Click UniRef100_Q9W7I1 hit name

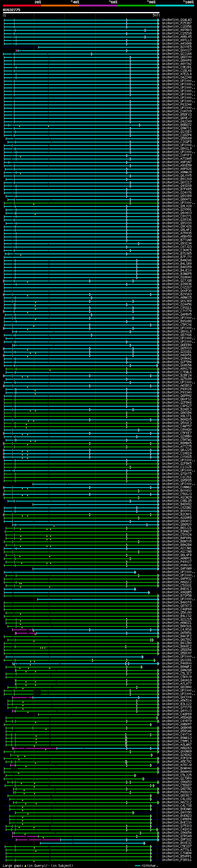coord(177,128)
